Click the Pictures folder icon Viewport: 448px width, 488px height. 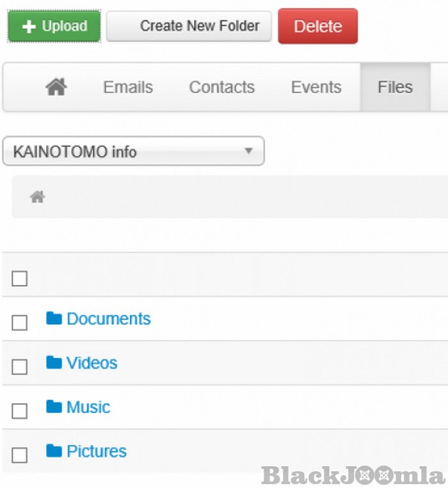pos(54,451)
